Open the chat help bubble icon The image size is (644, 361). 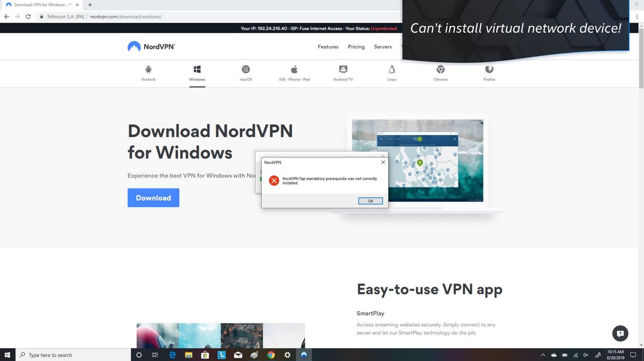point(620,333)
